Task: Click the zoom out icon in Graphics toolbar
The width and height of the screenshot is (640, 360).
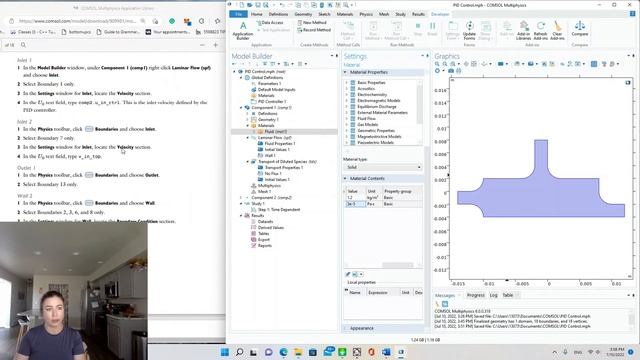Action: (445, 64)
